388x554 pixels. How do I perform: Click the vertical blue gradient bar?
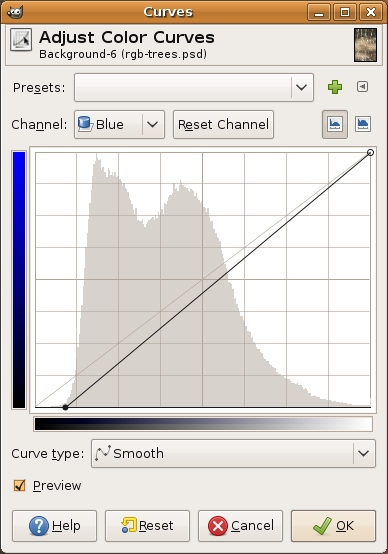19,280
